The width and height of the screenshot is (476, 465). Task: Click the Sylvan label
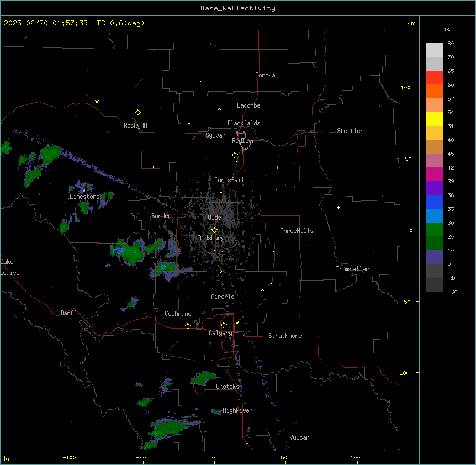click(215, 135)
